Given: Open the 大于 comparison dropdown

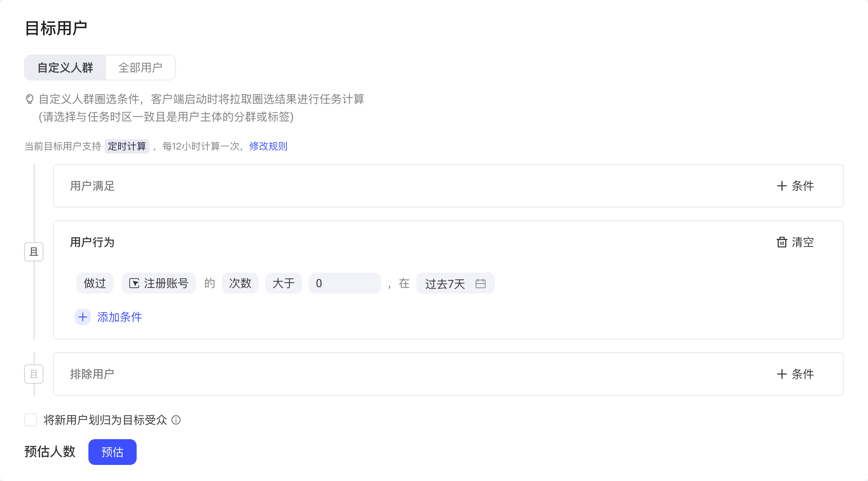Looking at the screenshot, I should tap(283, 283).
